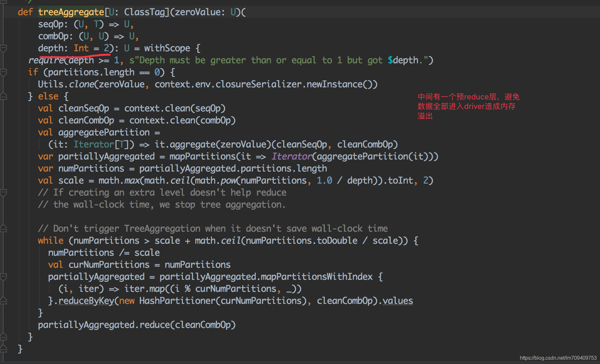The height and width of the screenshot is (364, 600).
Task: Toggle fold marker at '} else {' line
Action: pos(3,97)
